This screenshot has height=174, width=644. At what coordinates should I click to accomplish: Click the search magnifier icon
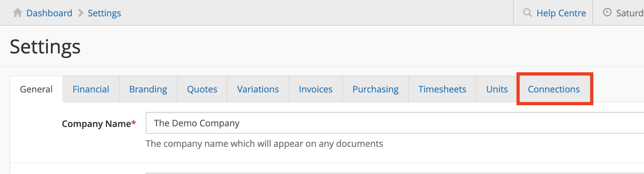pyautogui.click(x=527, y=13)
